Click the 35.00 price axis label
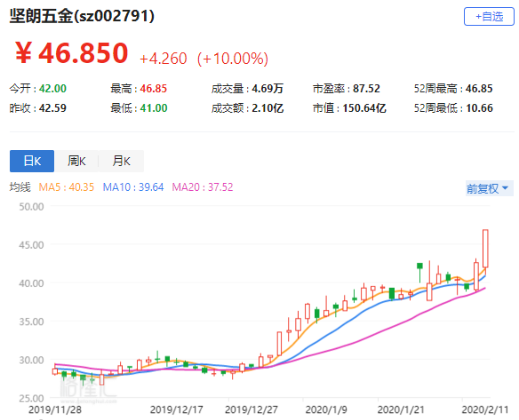 pyautogui.click(x=31, y=321)
